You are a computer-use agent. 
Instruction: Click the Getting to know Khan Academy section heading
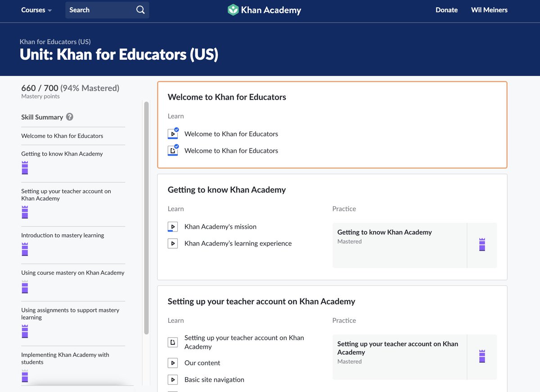point(227,190)
